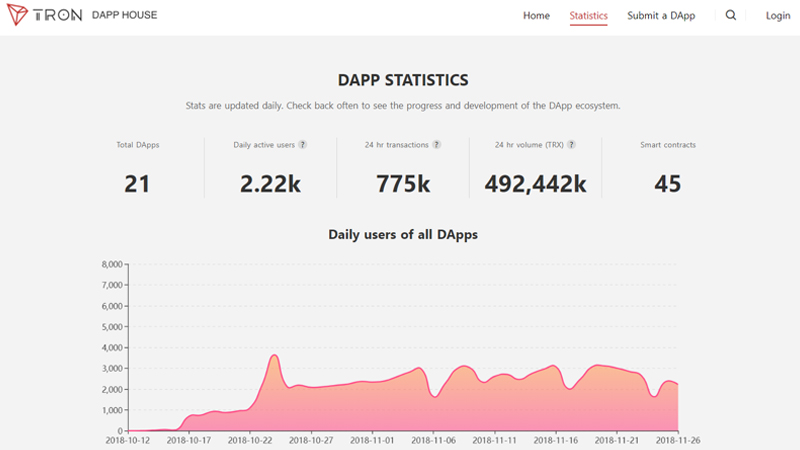This screenshot has height=450, width=800.
Task: Click the DAPP STATISTICS heading
Action: click(403, 80)
